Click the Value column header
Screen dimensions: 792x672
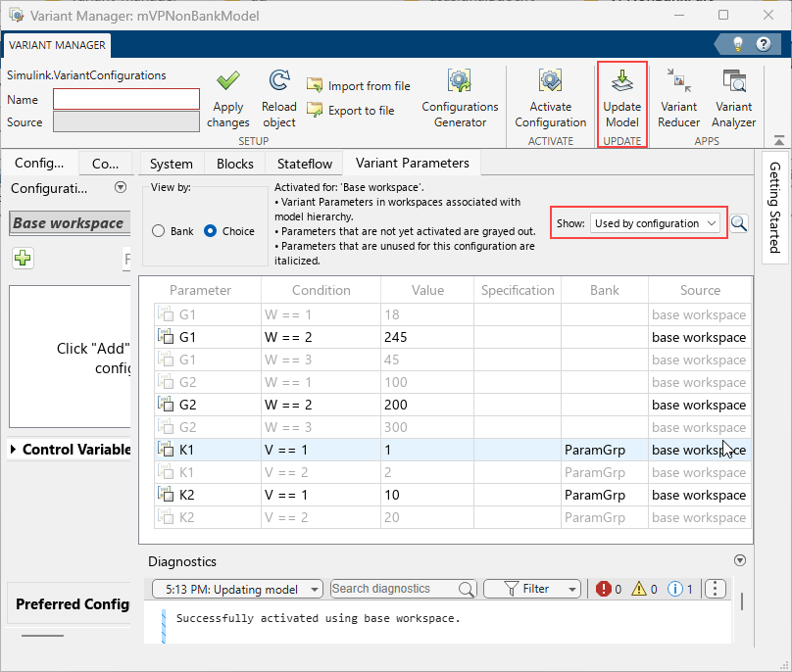pos(427,290)
